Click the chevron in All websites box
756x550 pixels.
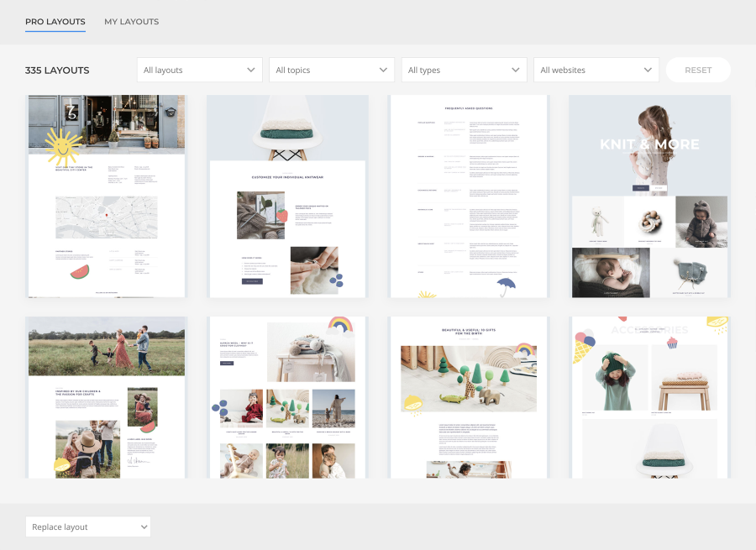pyautogui.click(x=648, y=70)
